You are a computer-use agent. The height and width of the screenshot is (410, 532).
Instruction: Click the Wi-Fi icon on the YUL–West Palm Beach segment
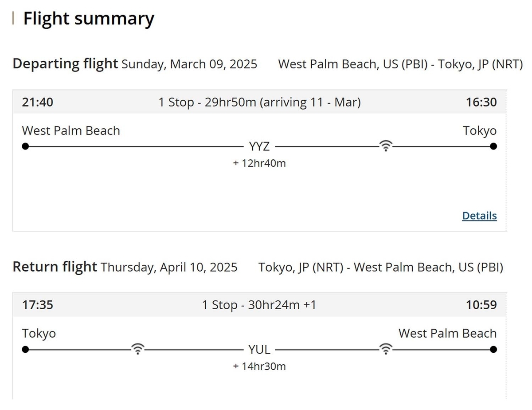pos(386,349)
